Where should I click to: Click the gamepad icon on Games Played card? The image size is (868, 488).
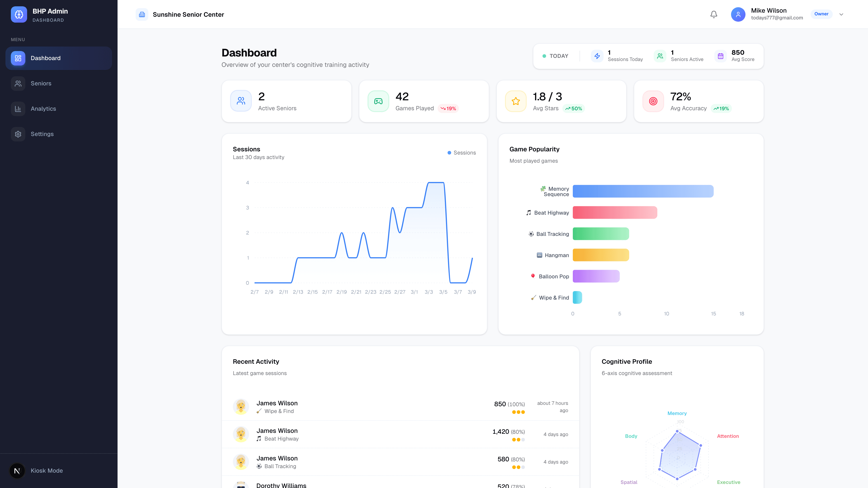378,101
